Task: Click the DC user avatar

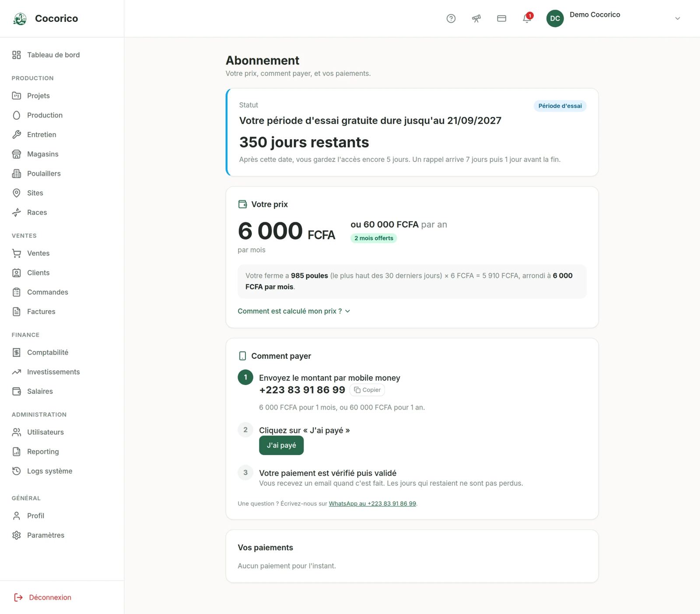Action: click(555, 18)
